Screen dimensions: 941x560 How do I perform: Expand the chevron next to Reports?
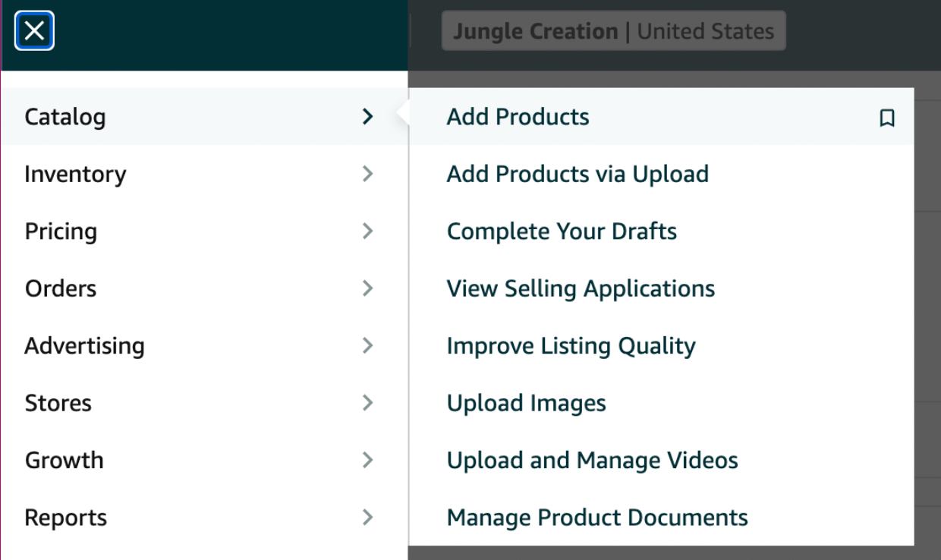368,518
